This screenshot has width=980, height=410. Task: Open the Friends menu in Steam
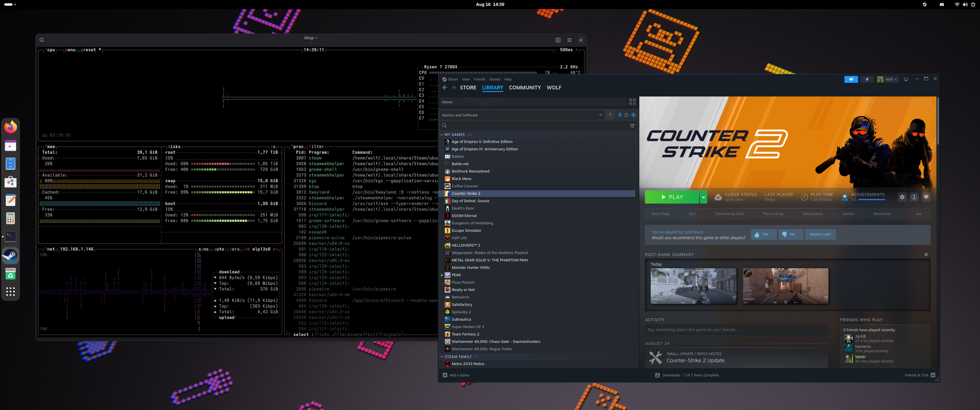coord(479,79)
